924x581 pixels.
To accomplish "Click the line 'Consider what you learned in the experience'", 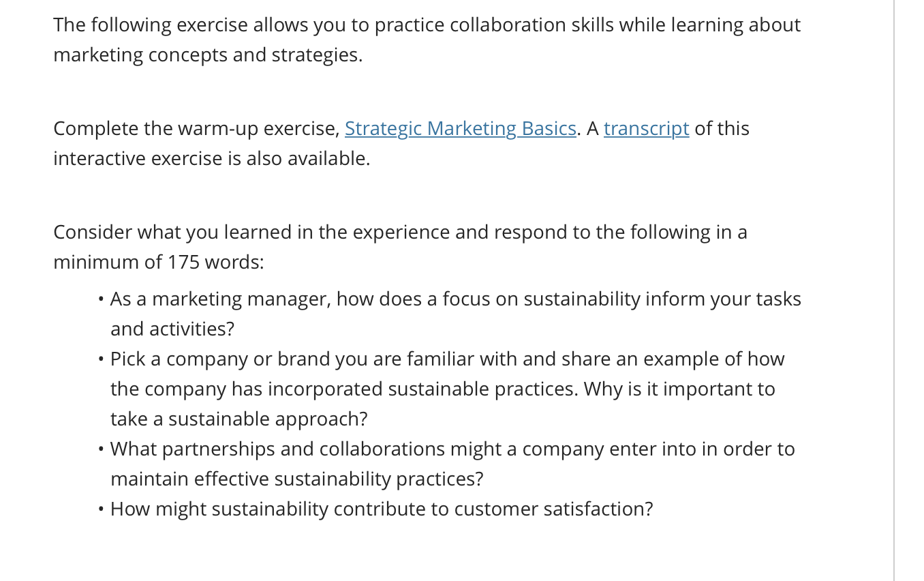I will pyautogui.click(x=401, y=233).
